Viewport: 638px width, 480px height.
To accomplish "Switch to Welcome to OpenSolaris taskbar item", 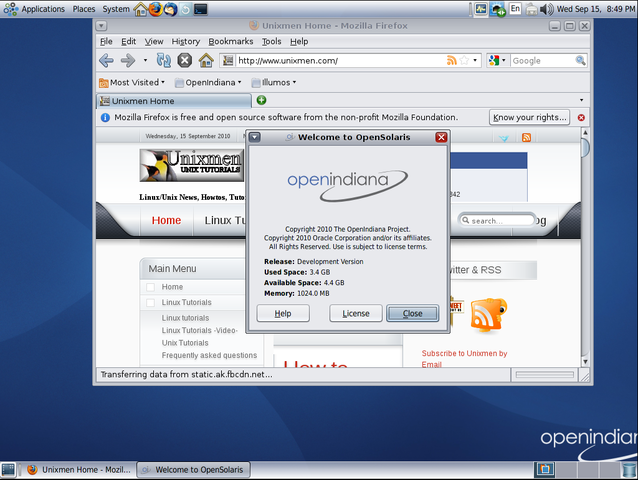I will pos(193,470).
